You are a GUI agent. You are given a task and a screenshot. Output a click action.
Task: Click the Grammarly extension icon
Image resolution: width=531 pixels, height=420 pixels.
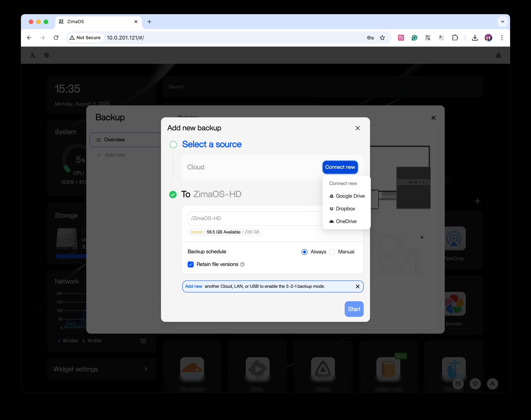coord(414,38)
